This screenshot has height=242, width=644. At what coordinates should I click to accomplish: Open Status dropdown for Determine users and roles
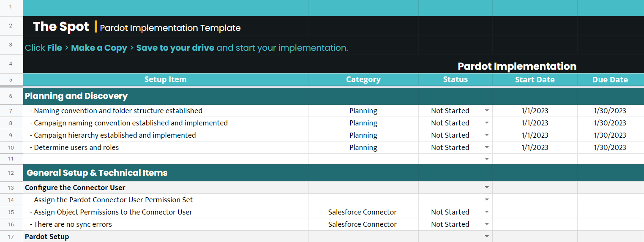487,147
